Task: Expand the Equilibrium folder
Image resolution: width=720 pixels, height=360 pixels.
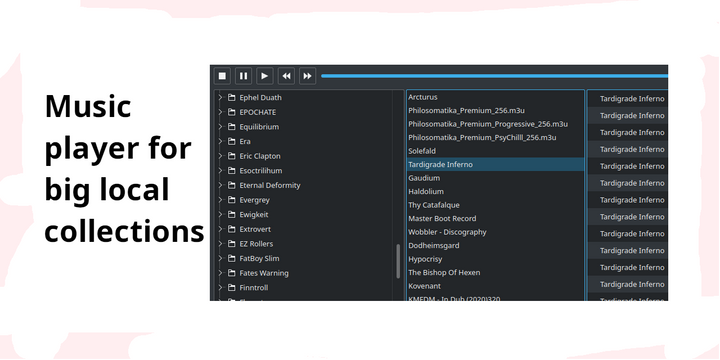Action: click(x=220, y=127)
